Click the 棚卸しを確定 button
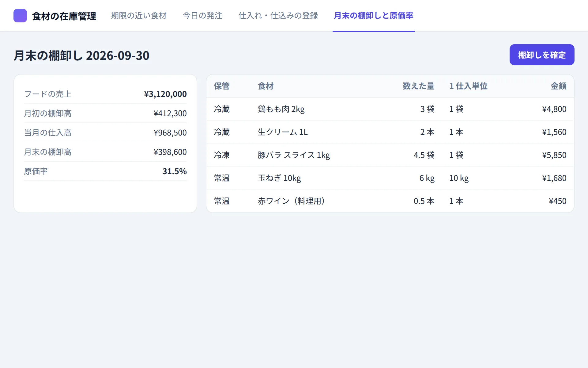Screen dimensions: 588x368 coord(542,55)
